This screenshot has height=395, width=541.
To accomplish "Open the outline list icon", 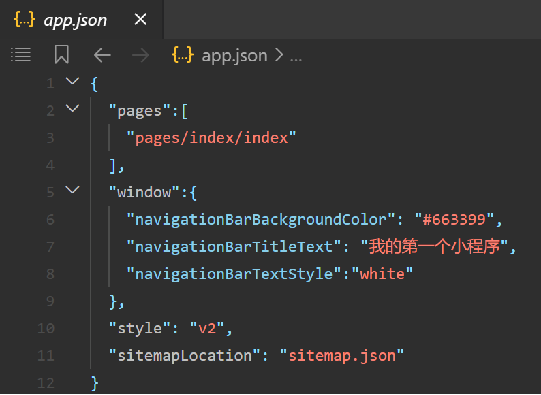I will (x=21, y=55).
